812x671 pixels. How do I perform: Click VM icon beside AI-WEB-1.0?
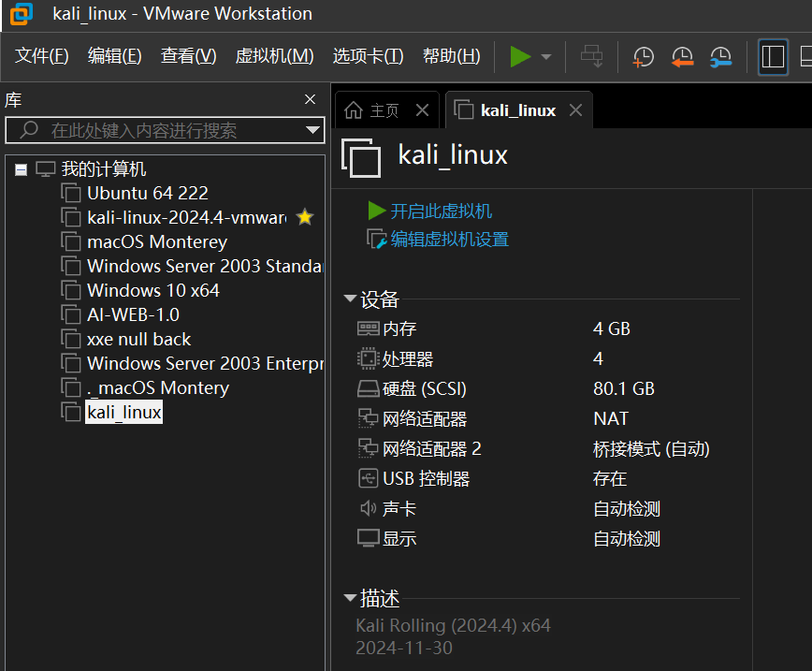71,314
